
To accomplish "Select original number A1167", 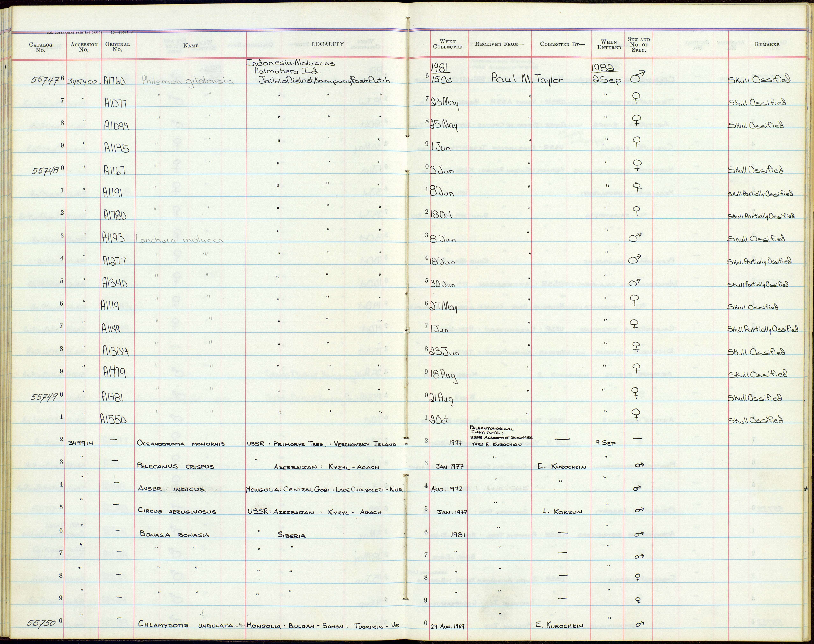I will click(115, 170).
